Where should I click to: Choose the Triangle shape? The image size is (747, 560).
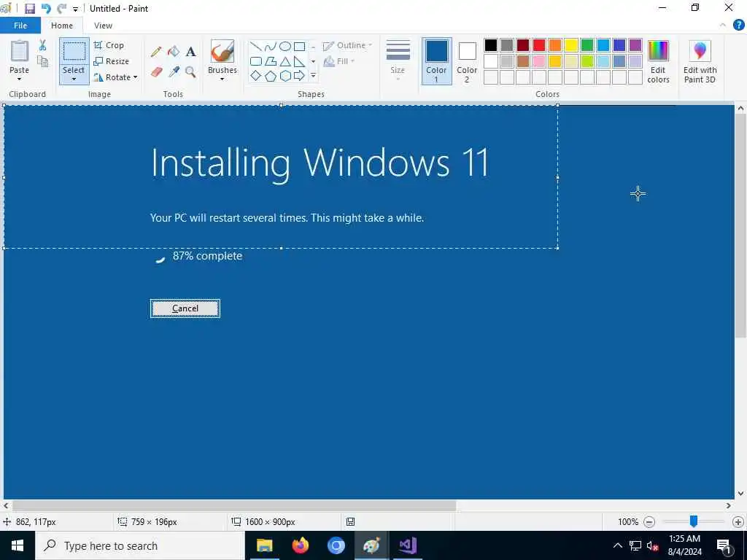click(285, 61)
